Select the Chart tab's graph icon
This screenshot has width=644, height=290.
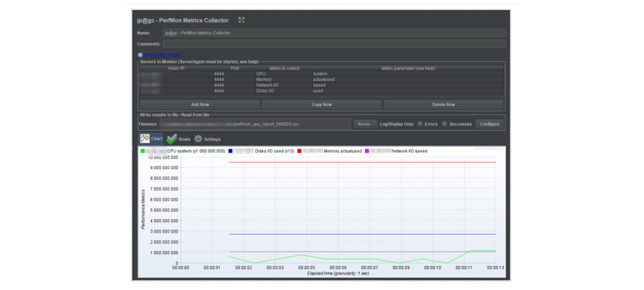click(x=145, y=138)
